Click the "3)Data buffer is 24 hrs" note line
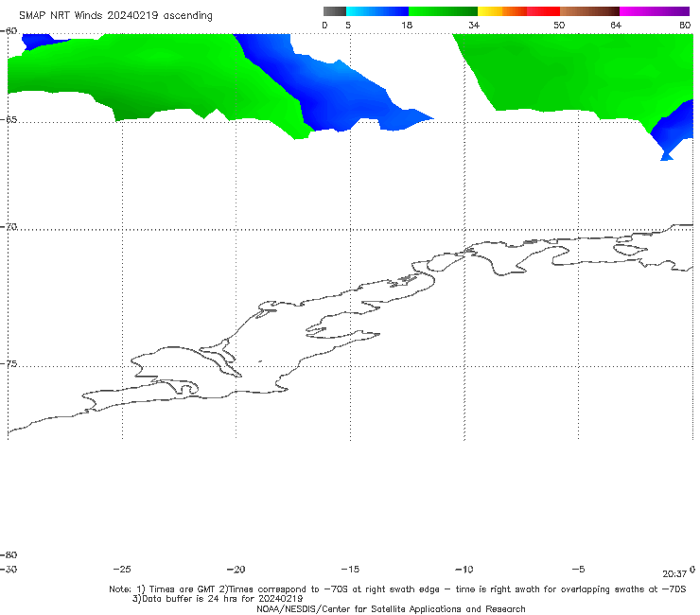This screenshot has height=615, width=700. [x=218, y=599]
